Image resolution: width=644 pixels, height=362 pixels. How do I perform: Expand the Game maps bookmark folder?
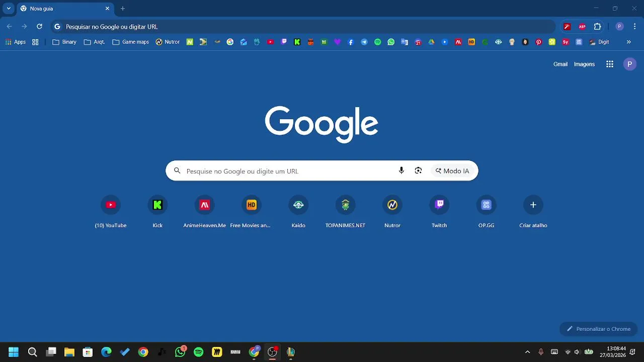(x=131, y=42)
